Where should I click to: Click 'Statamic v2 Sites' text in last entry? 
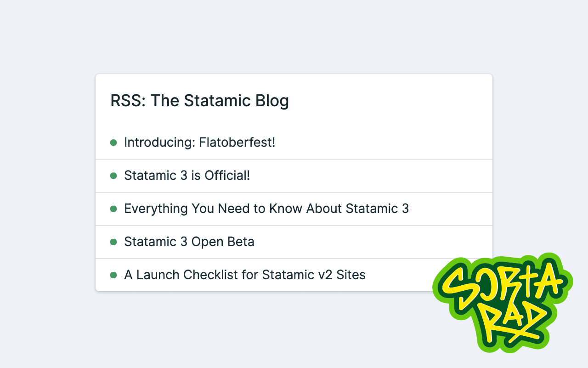314,275
